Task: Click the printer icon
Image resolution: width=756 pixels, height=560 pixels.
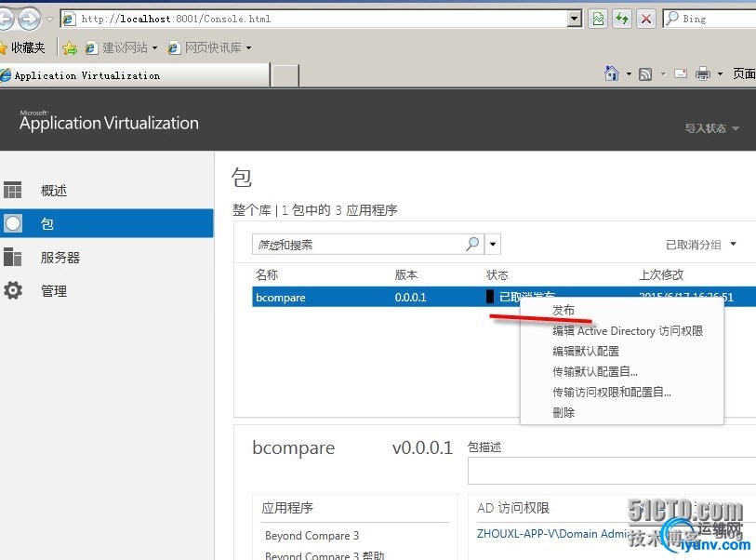Action: tap(702, 73)
